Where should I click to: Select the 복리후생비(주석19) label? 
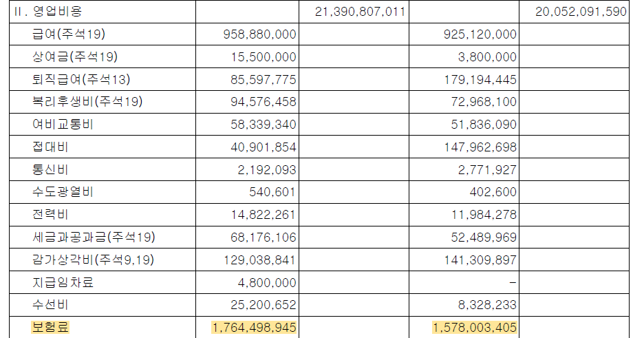tap(87, 101)
